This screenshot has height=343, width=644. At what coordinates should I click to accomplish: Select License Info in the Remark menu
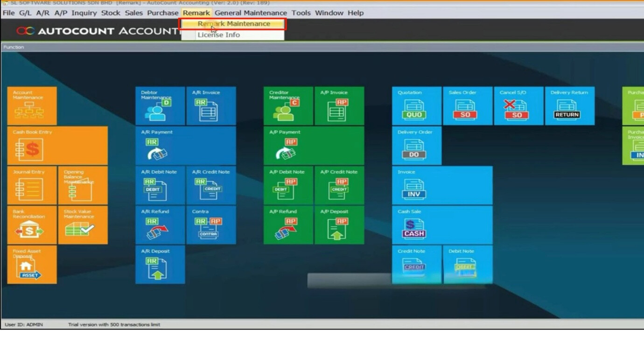(218, 35)
